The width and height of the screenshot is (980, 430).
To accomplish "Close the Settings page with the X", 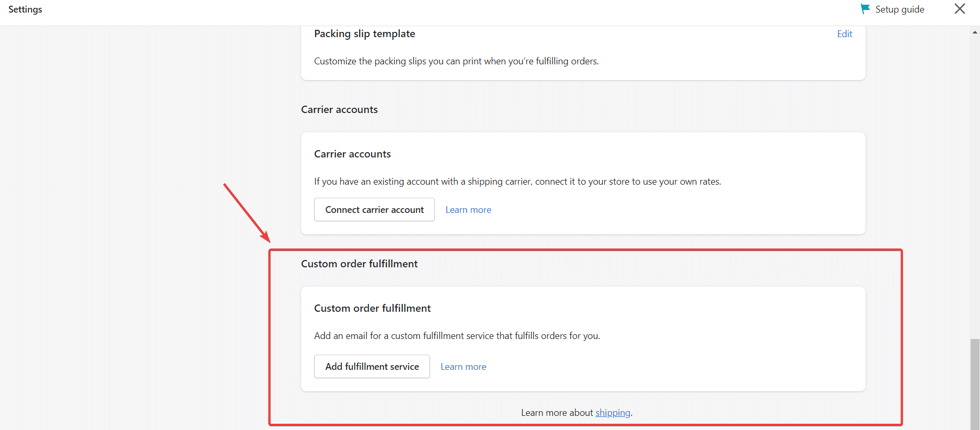I will point(960,9).
